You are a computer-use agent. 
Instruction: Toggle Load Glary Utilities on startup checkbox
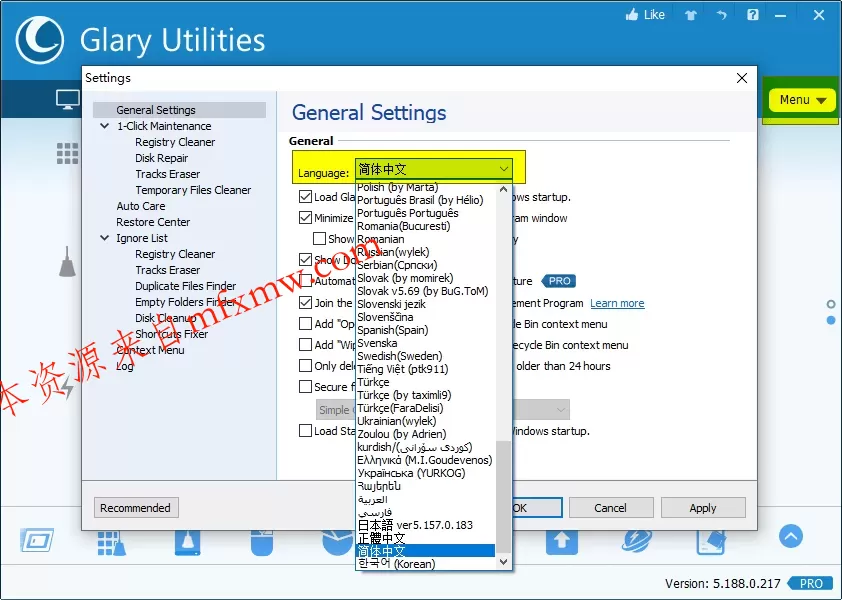click(306, 197)
